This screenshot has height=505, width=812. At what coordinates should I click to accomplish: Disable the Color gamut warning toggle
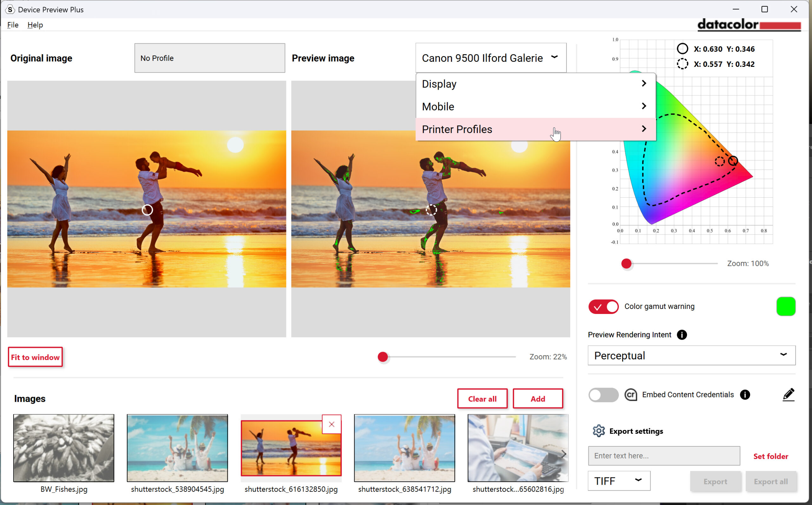coord(603,306)
